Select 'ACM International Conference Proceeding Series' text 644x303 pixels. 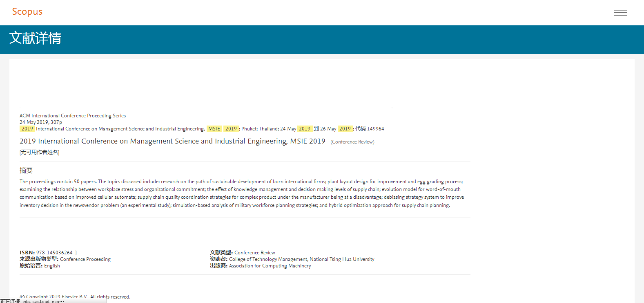pyautogui.click(x=73, y=116)
